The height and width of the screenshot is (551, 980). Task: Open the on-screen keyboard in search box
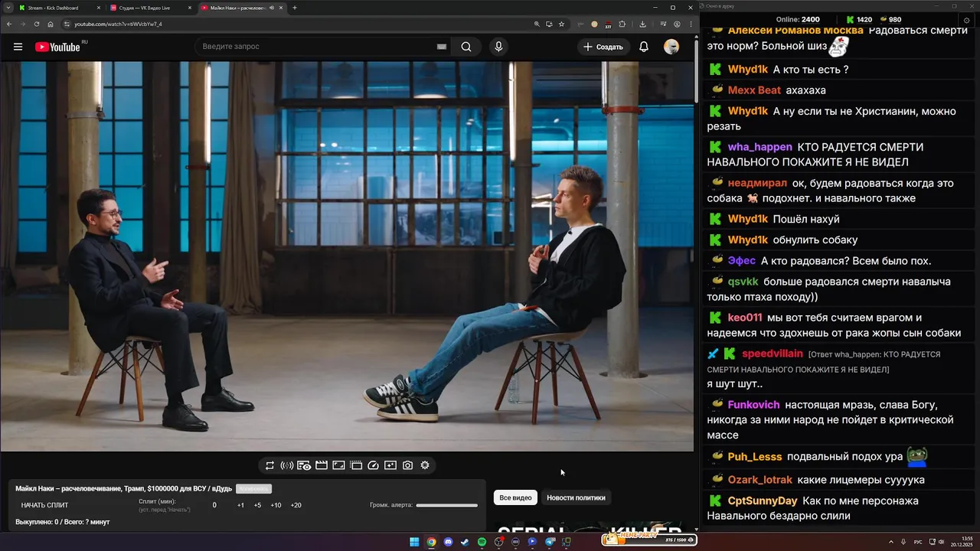click(x=442, y=47)
